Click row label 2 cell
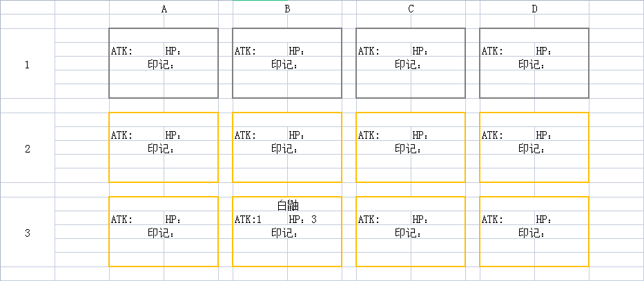The height and width of the screenshot is (281, 644). (x=28, y=149)
